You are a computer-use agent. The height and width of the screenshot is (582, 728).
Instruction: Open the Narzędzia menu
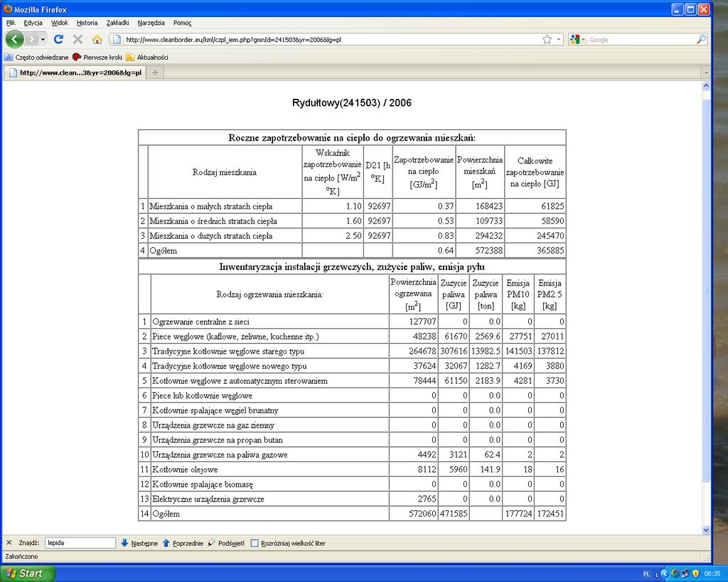coord(151,23)
